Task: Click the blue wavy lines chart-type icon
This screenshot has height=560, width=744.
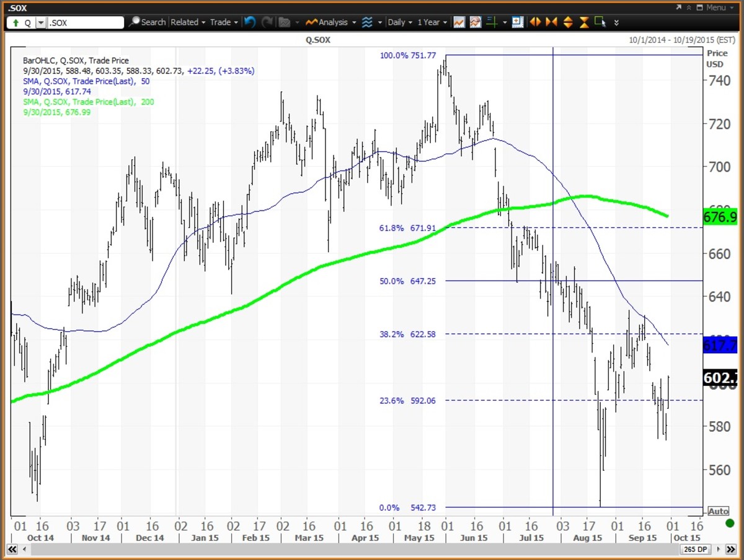Action: 367,22
